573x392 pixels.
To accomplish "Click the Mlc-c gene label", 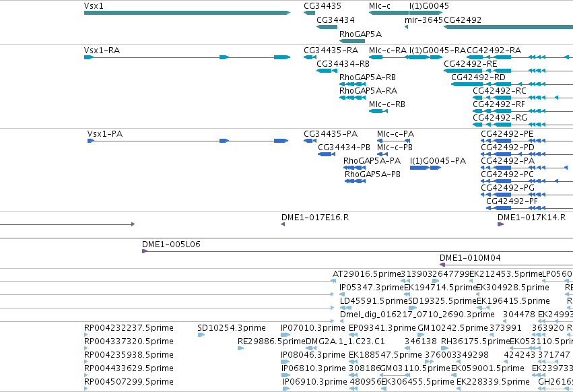I will pos(380,6).
